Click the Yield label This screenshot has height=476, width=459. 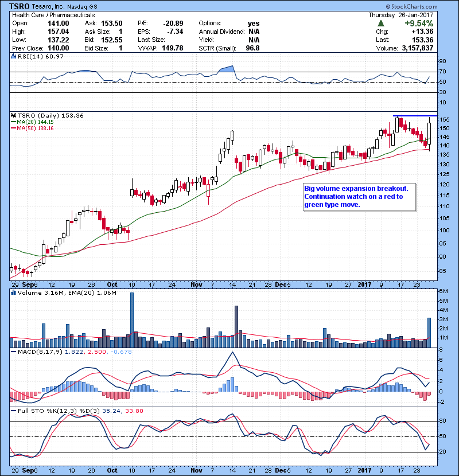pos(206,40)
